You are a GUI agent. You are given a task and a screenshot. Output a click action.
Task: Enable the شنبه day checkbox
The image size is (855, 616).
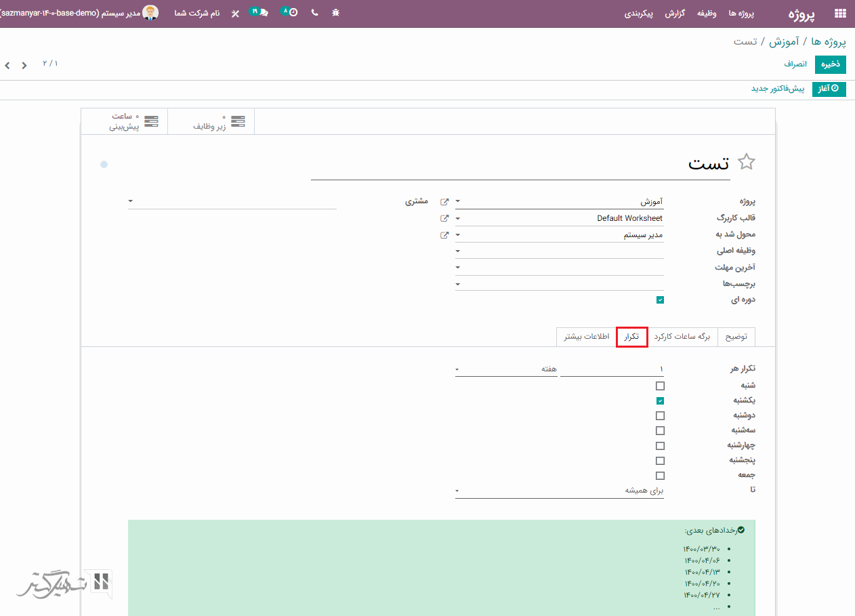point(660,386)
